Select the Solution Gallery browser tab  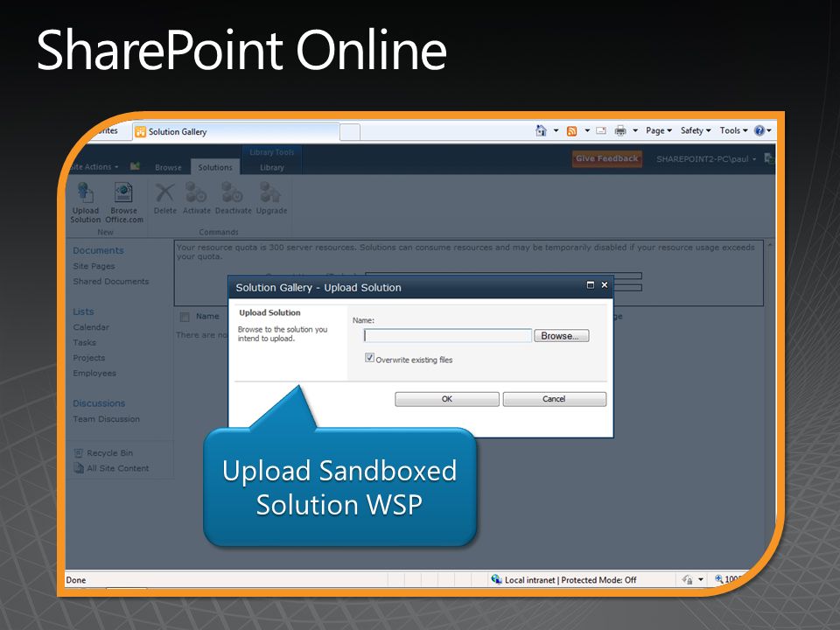pyautogui.click(x=235, y=132)
